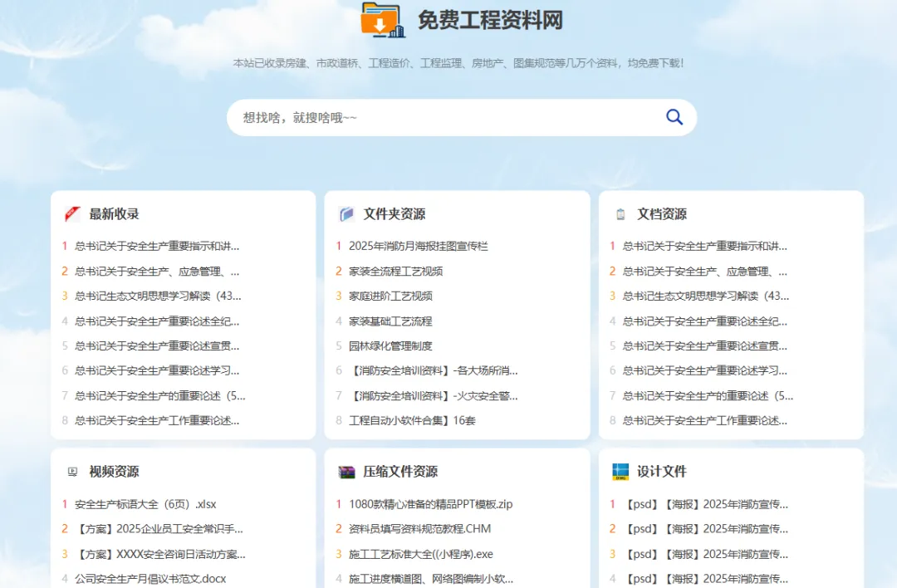
Task: Open 1080款精心准备的精品PPT模板.zip
Action: (431, 504)
